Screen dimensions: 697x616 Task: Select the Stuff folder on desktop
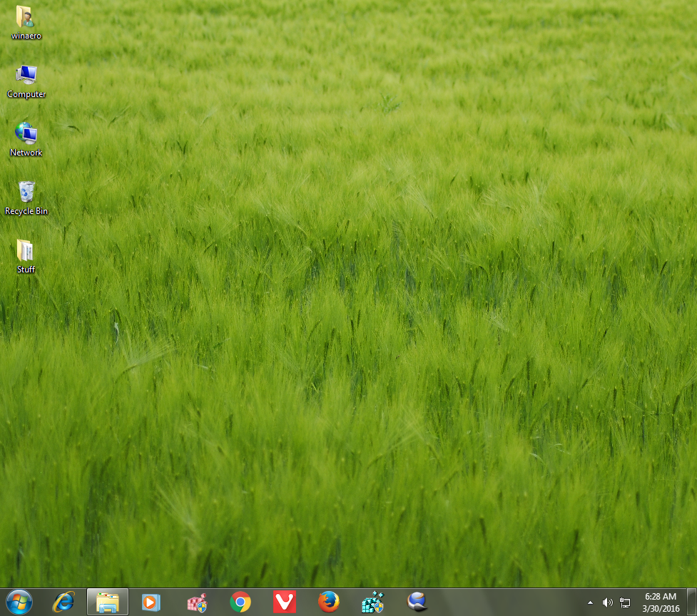[26, 255]
